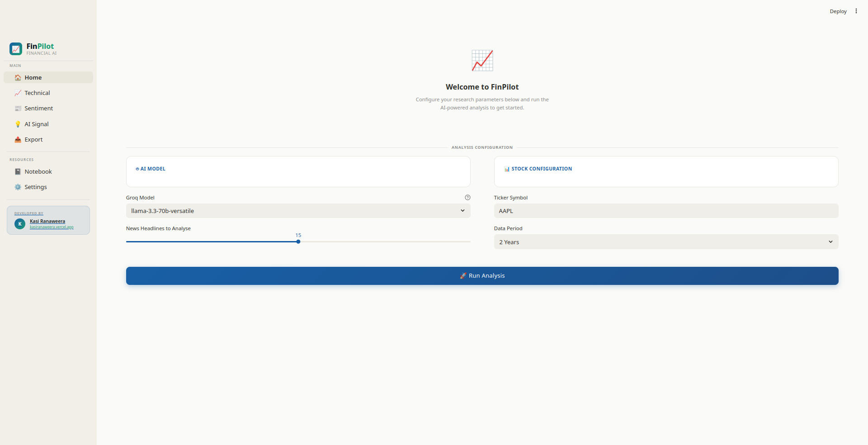Open the Notebook resource

[x=48, y=172]
